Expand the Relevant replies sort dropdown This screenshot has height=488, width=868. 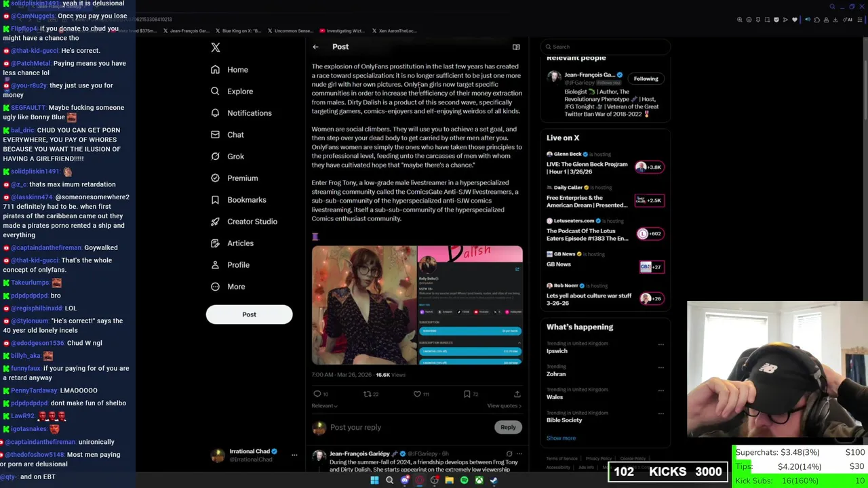point(324,406)
